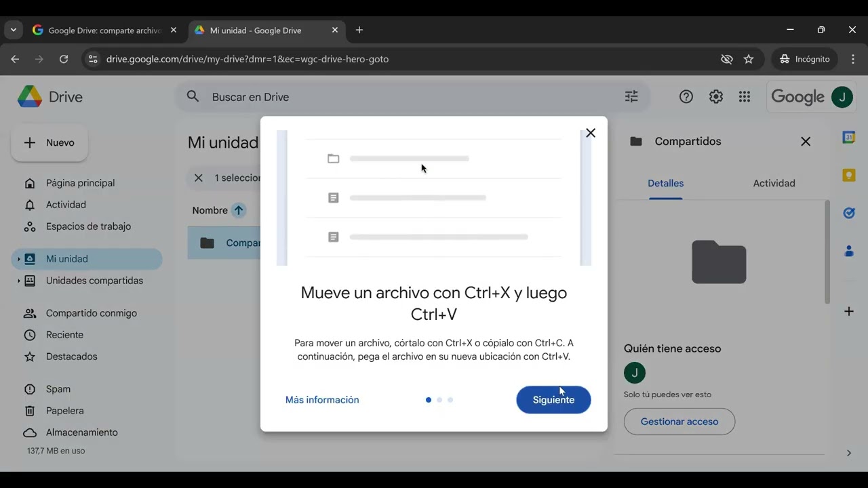The height and width of the screenshot is (488, 868).
Task: Open Google Tasks side panel icon
Action: point(848,213)
